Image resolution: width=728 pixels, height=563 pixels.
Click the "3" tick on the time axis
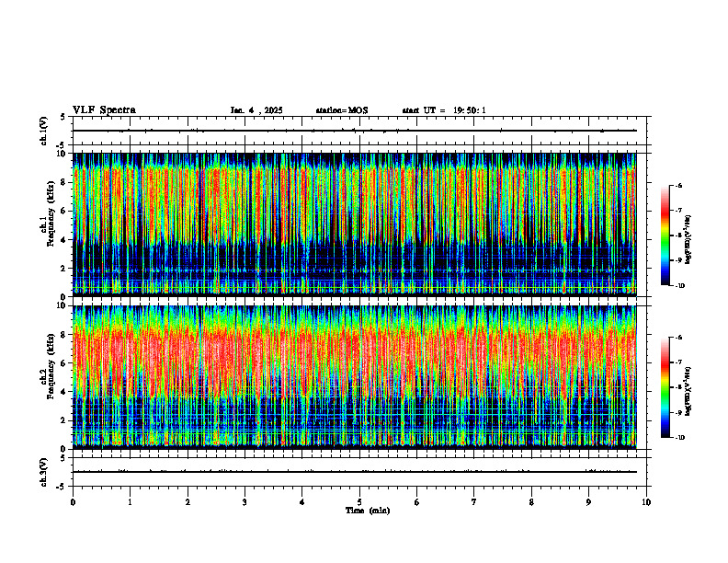[245, 502]
